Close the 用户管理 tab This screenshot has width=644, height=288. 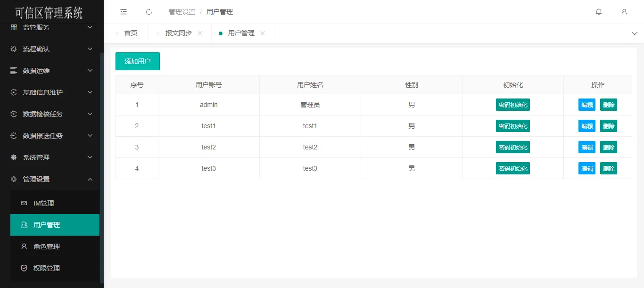263,33
